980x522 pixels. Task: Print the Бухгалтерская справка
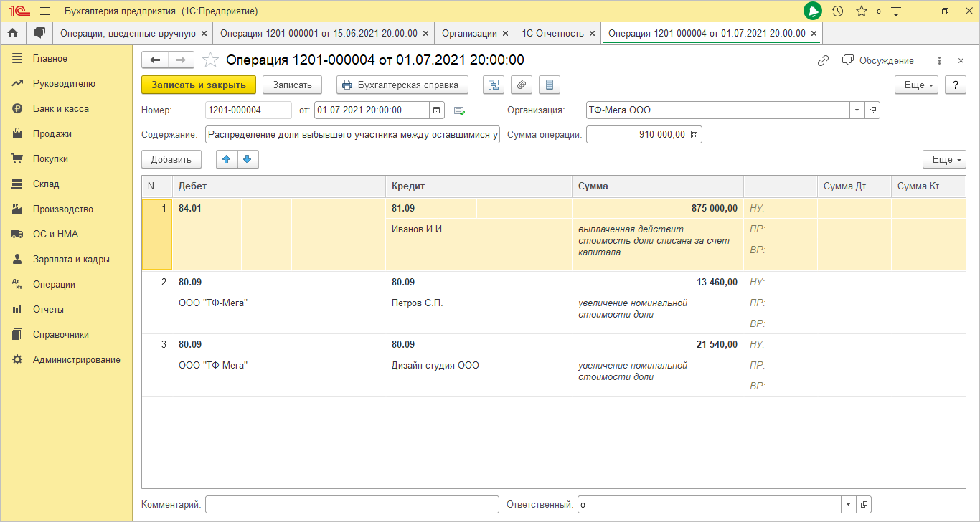[402, 85]
